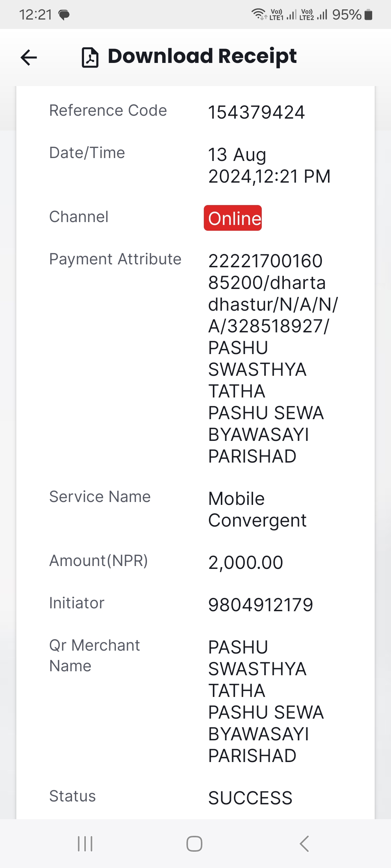Tap the Mobile Convergent service name
Screen dimensions: 391x868
pyautogui.click(x=257, y=510)
